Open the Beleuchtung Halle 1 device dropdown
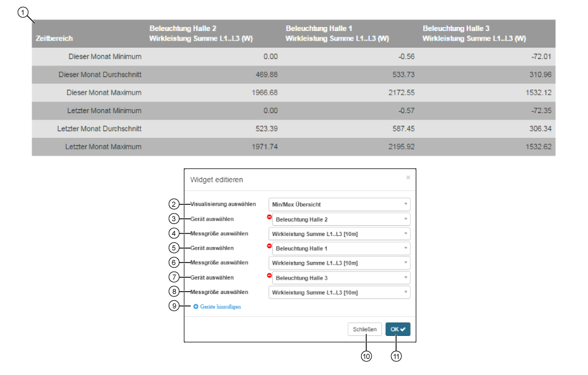 click(341, 249)
